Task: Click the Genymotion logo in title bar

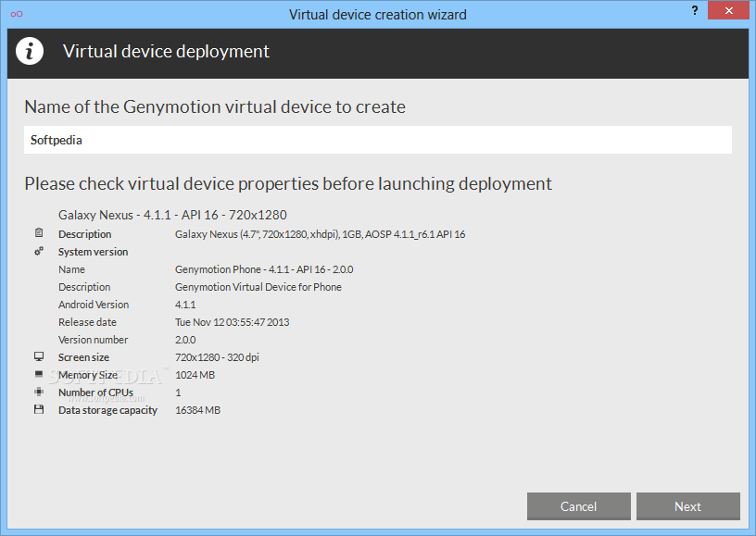Action: coord(17,14)
